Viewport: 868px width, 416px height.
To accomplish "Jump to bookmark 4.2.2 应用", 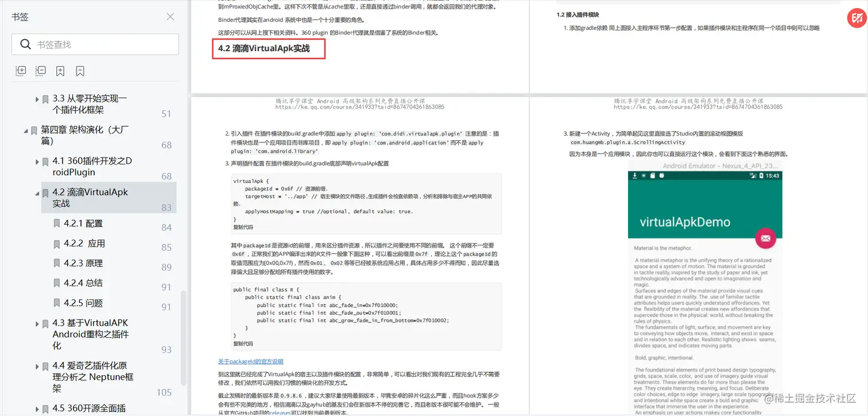I will (x=84, y=243).
